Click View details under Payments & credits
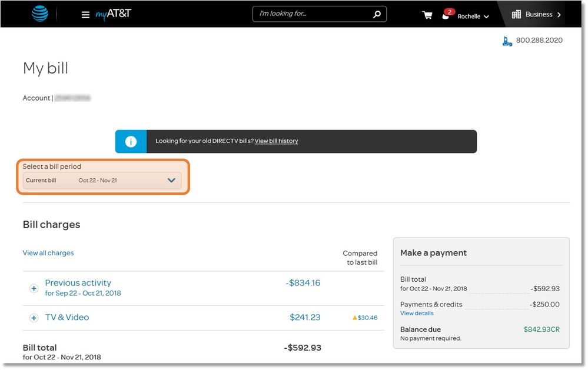The image size is (588, 370). click(x=417, y=314)
